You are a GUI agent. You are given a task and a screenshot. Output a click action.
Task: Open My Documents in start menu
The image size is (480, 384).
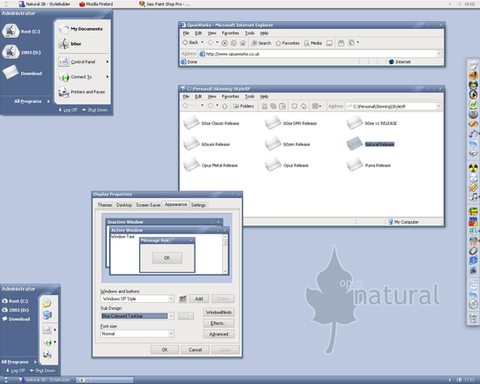click(x=80, y=29)
